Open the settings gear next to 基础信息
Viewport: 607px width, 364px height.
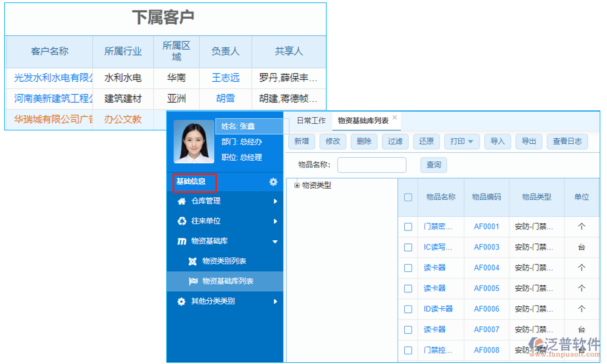click(x=273, y=182)
